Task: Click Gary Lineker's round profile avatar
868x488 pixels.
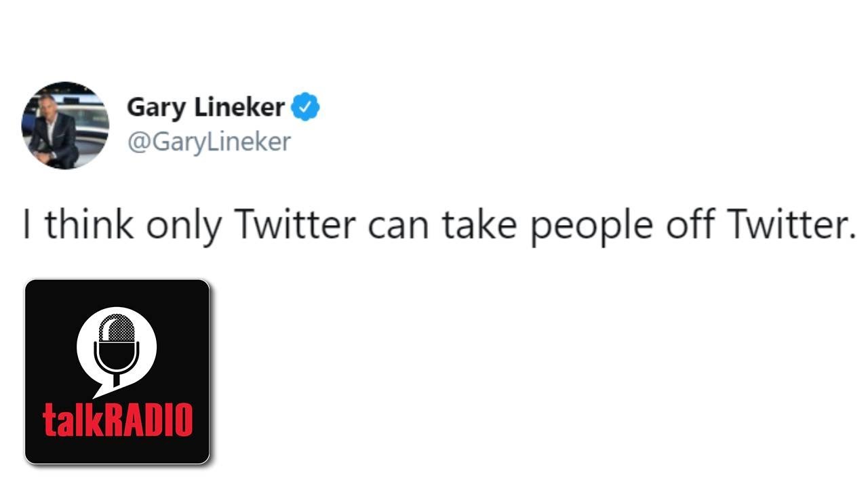Action: pyautogui.click(x=65, y=125)
